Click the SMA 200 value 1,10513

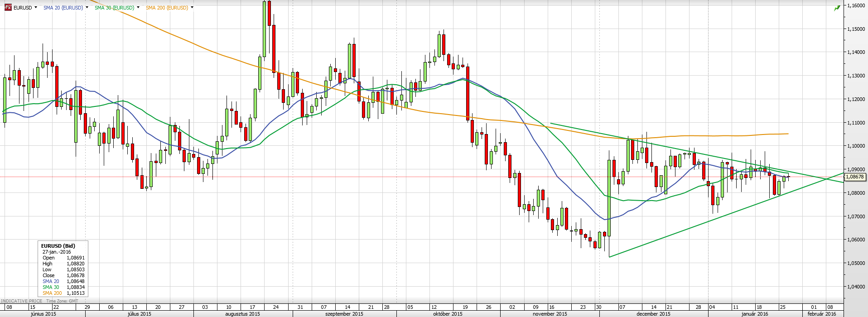76,293
